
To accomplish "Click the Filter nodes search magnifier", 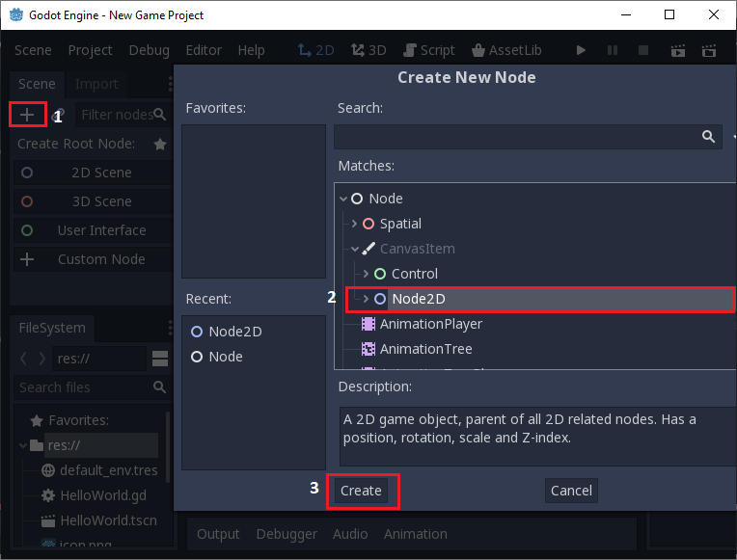I will (x=160, y=114).
